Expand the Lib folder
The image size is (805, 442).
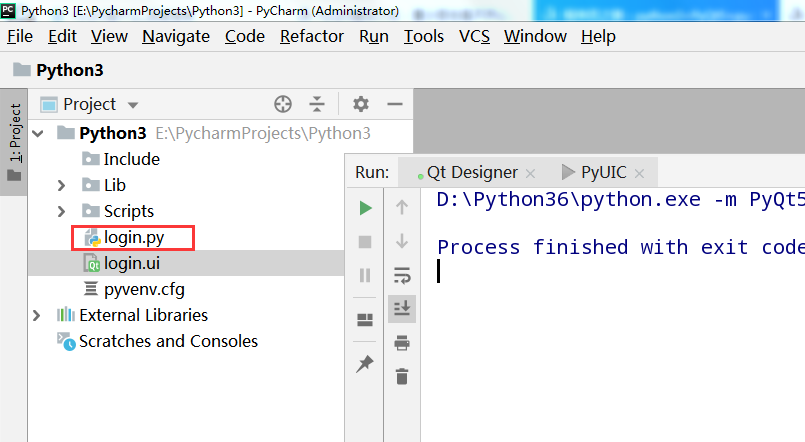(61, 185)
